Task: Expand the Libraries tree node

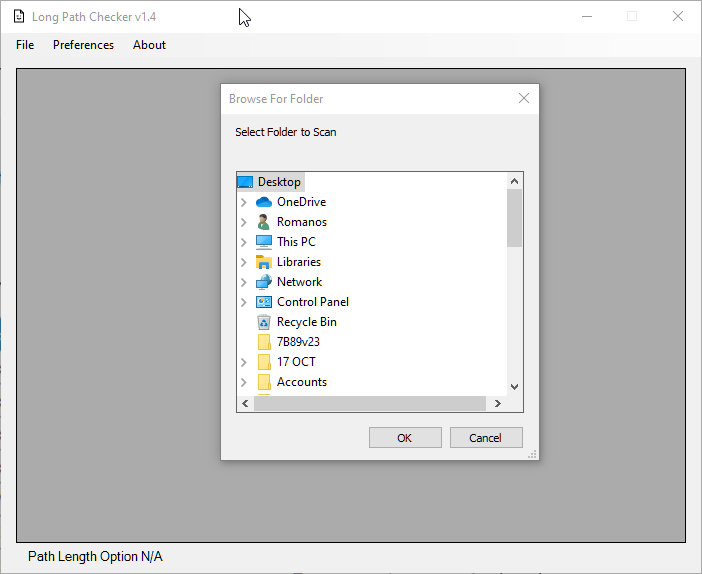Action: pos(244,262)
